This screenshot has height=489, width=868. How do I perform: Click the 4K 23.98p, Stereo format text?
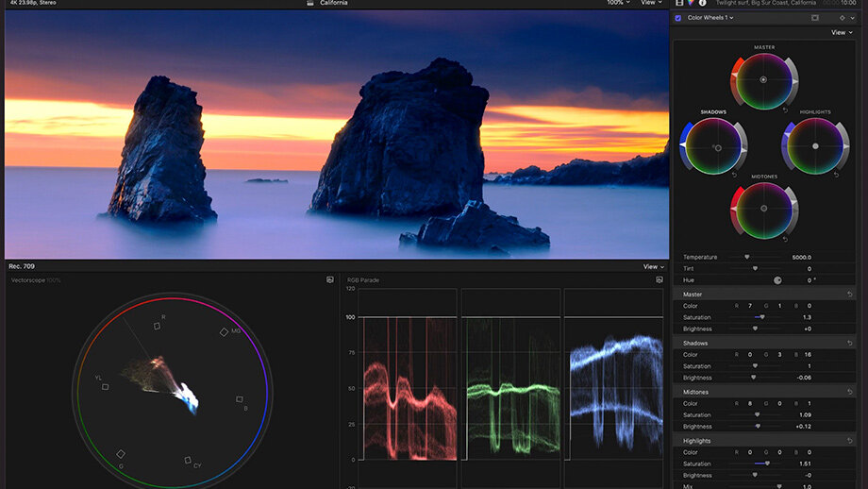tap(33, 3)
